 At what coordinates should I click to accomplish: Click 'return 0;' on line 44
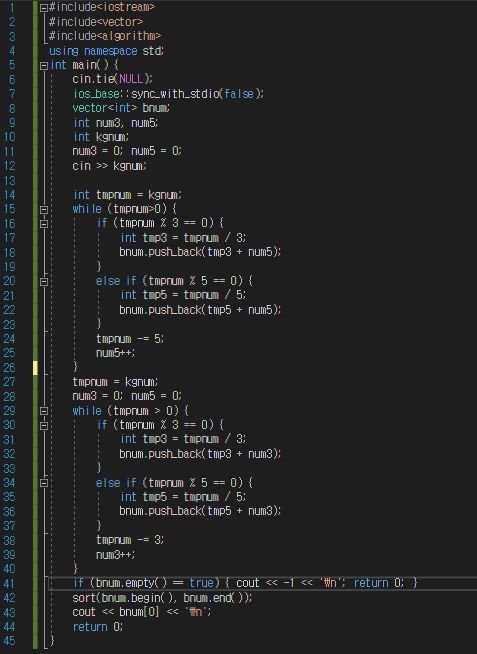(x=98, y=626)
